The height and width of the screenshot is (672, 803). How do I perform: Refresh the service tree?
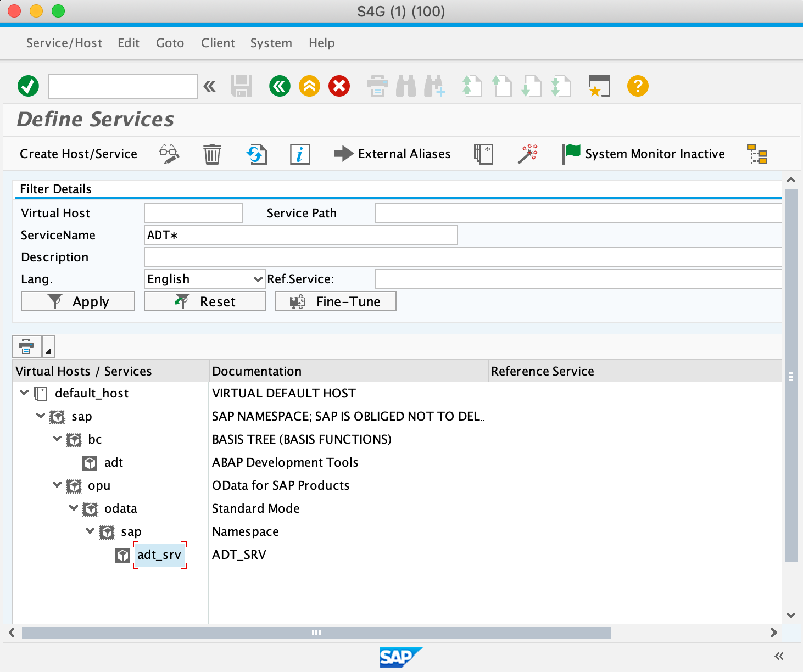(x=256, y=154)
